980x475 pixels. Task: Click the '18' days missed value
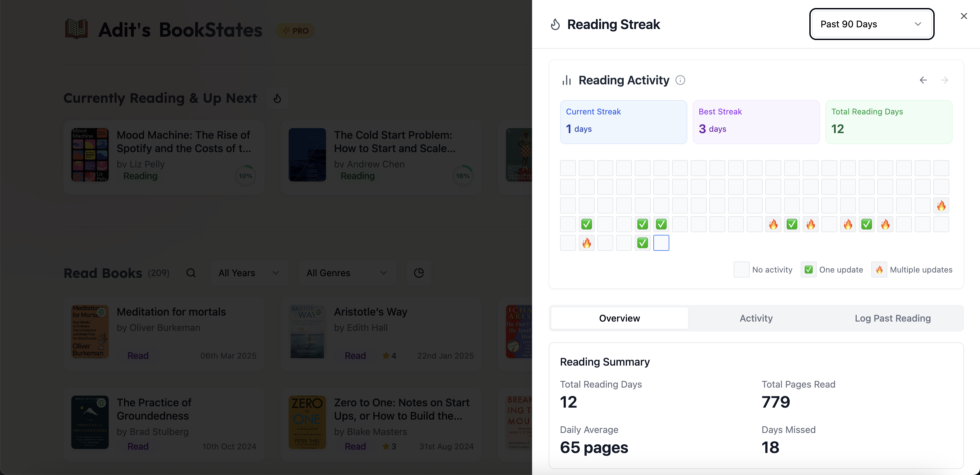click(x=770, y=447)
